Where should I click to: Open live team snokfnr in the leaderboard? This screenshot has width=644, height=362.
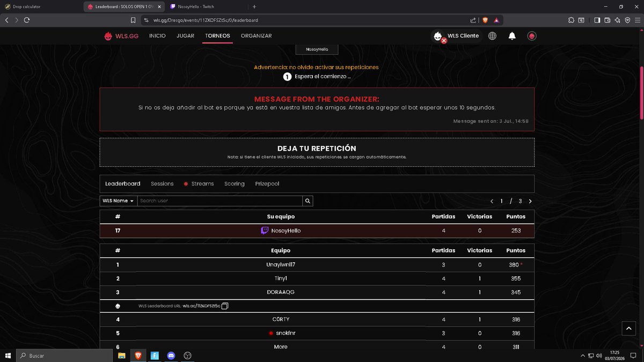point(286,333)
